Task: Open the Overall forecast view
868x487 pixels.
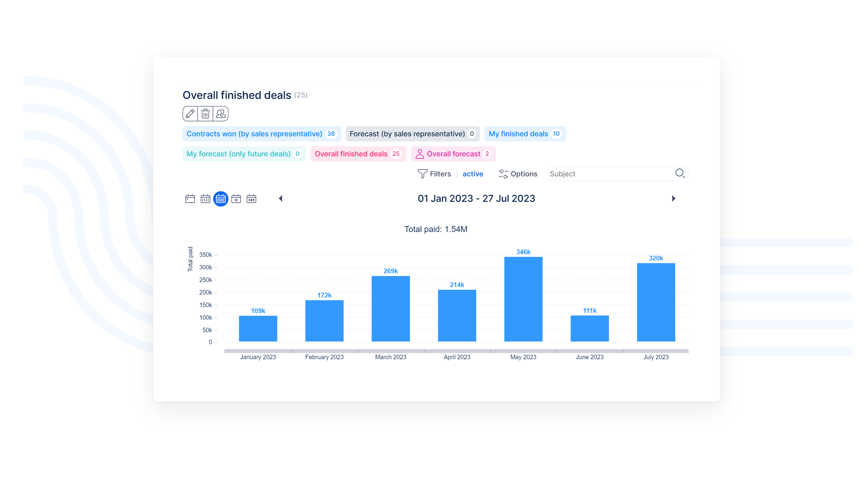Action: click(453, 154)
